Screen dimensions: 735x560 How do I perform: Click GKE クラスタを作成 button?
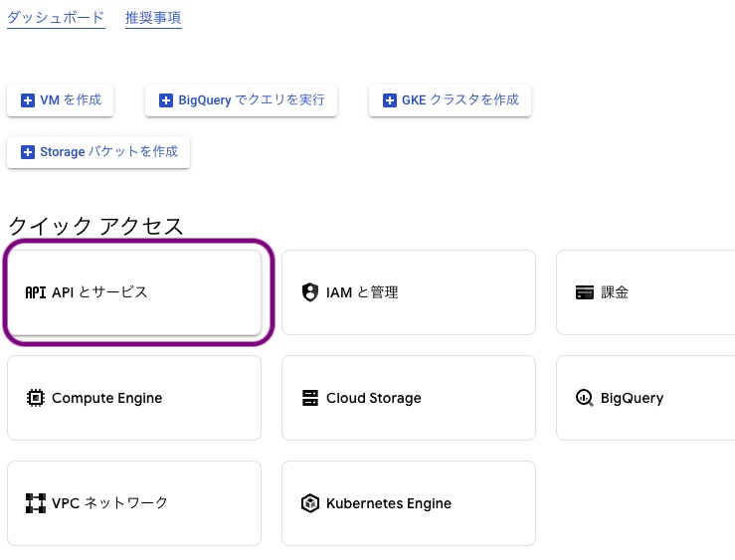450,100
